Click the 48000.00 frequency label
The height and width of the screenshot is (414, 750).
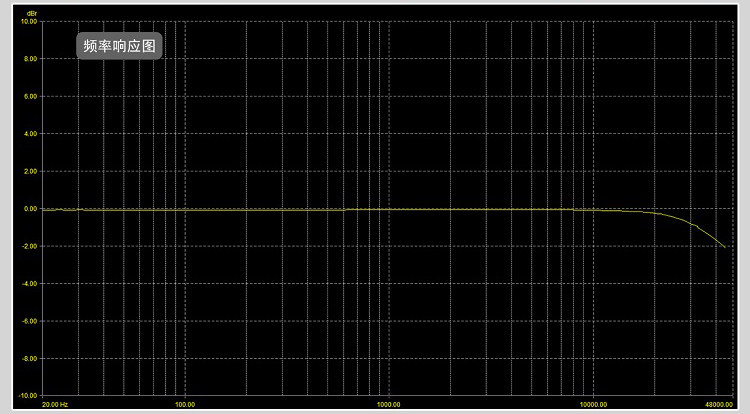[x=719, y=405]
